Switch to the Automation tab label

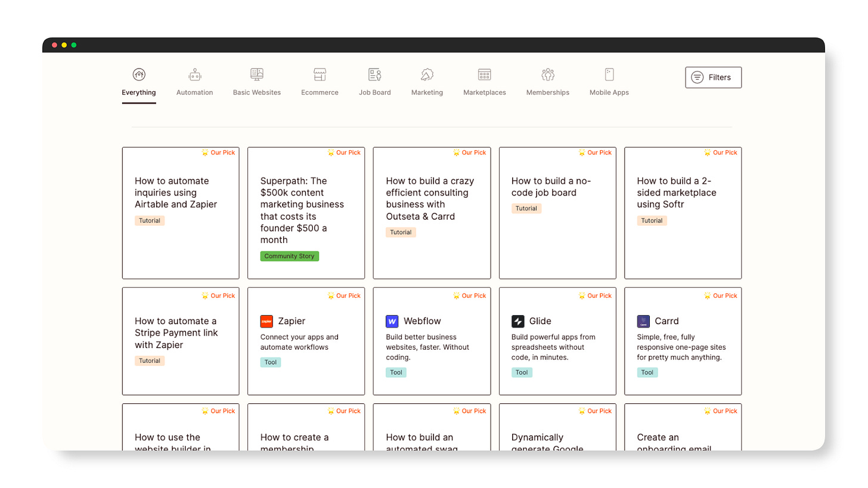(194, 92)
